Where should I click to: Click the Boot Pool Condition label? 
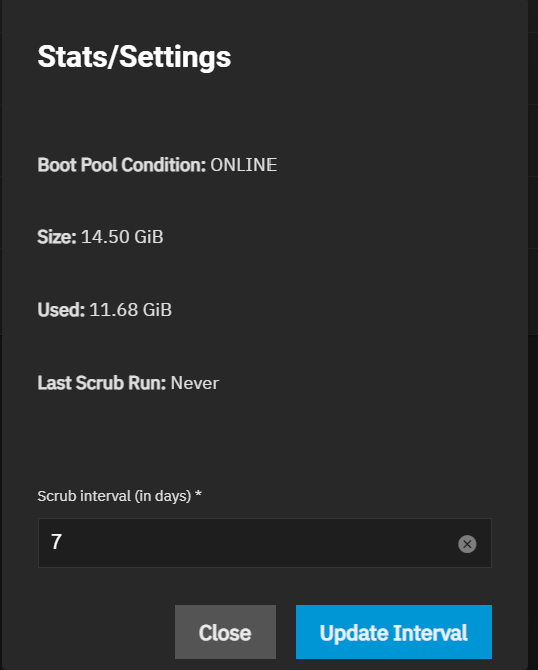coord(122,165)
